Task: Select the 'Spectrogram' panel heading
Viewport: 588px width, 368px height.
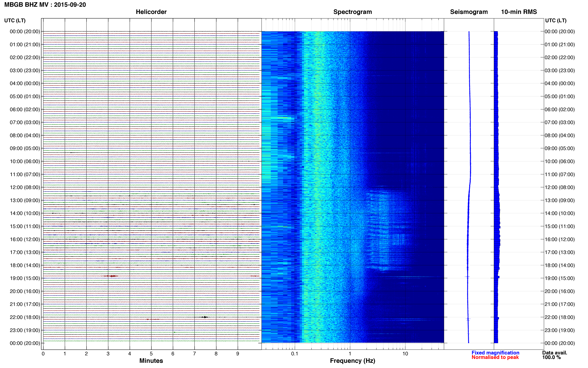Action: click(352, 12)
